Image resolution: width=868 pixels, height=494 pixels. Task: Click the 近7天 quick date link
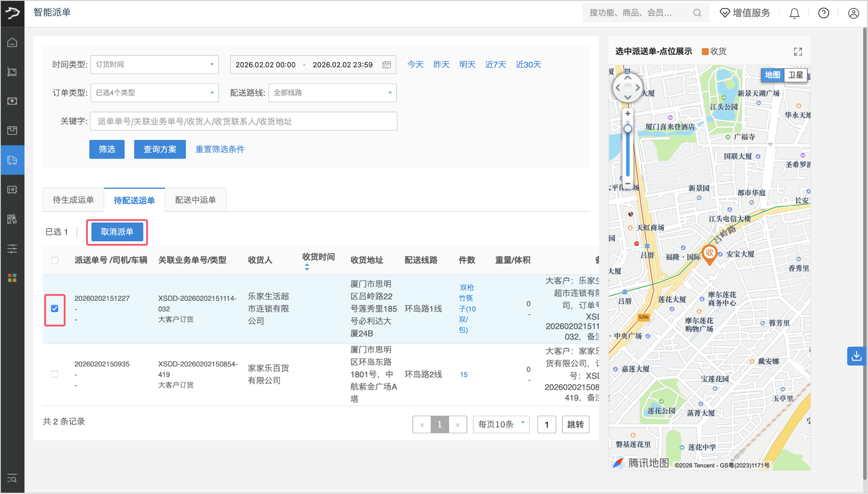(x=495, y=64)
